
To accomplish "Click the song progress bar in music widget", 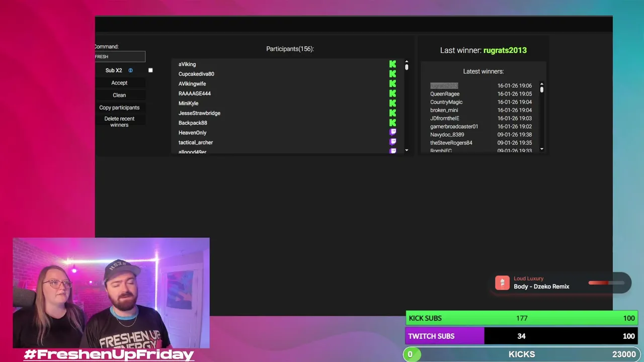I will point(606,283).
